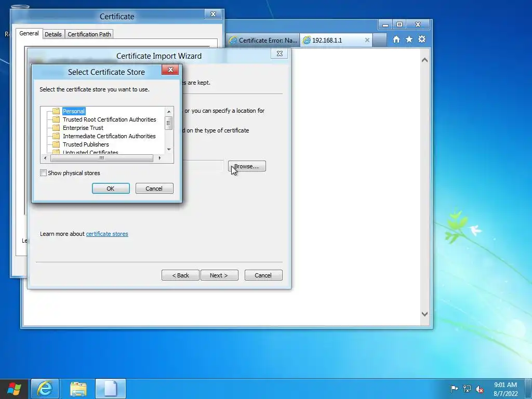Image resolution: width=532 pixels, height=399 pixels.
Task: Click store list scroll down arrow
Action: pyautogui.click(x=169, y=149)
